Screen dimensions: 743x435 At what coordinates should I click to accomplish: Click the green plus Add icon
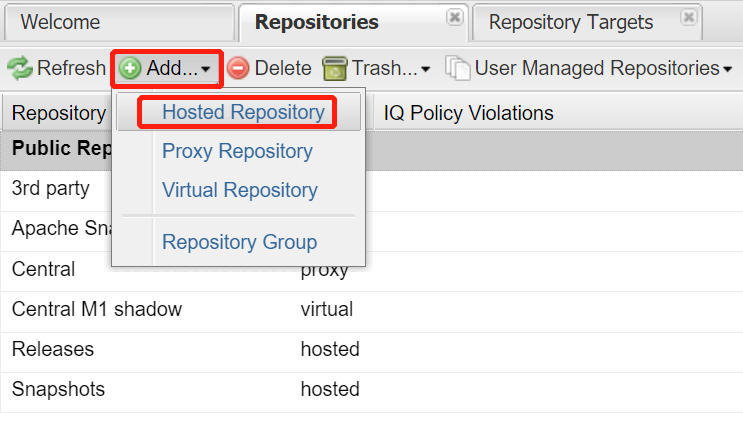[x=130, y=68]
